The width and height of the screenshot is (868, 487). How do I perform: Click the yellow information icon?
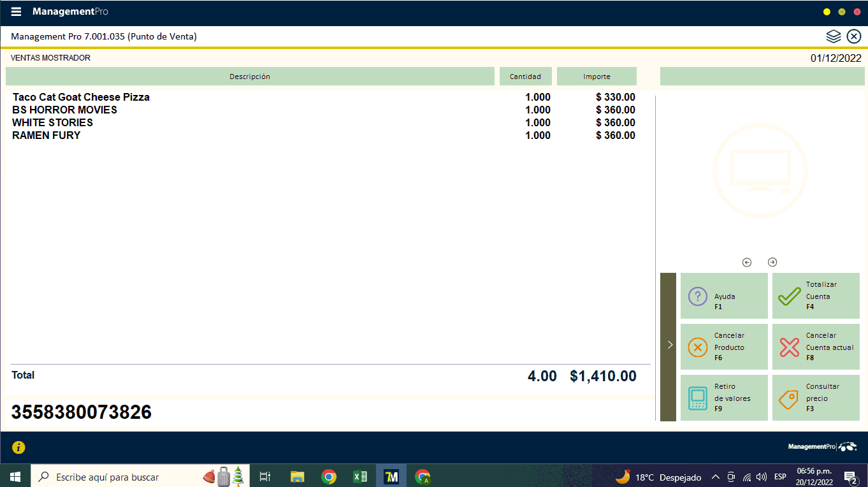[x=19, y=447]
